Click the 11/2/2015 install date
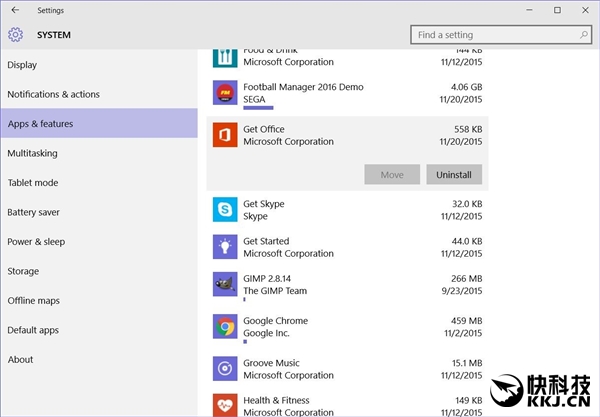600x417 pixels. tap(463, 333)
